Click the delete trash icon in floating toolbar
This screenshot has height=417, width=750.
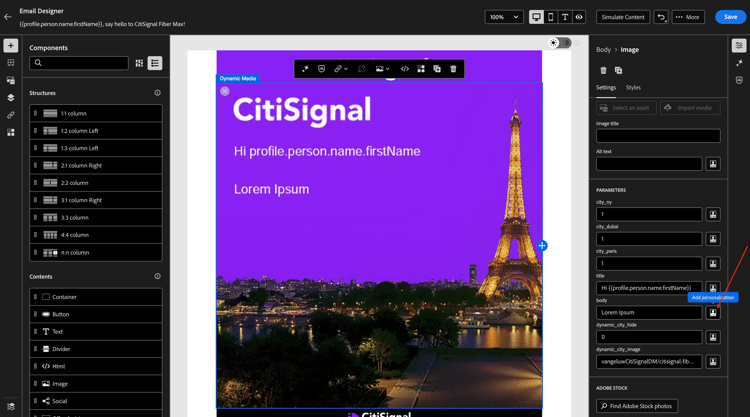click(453, 69)
